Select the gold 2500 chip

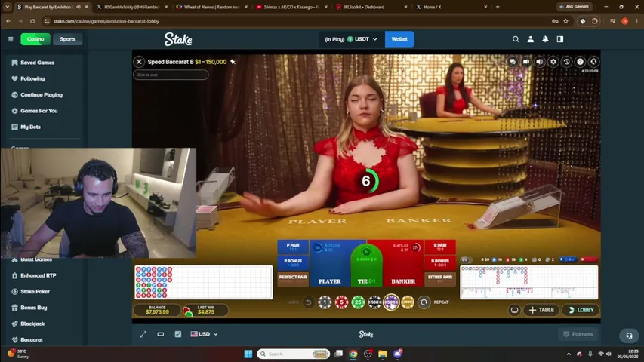pyautogui.click(x=408, y=302)
